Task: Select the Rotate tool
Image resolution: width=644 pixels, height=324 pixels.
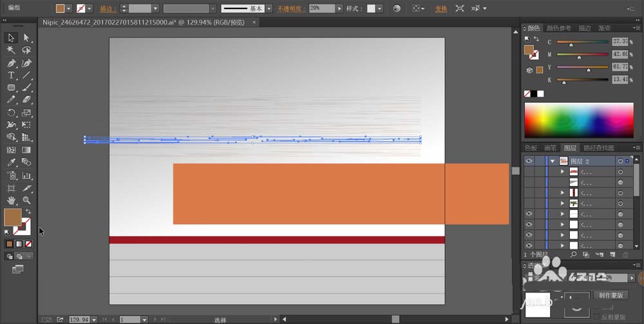Action: tap(11, 113)
